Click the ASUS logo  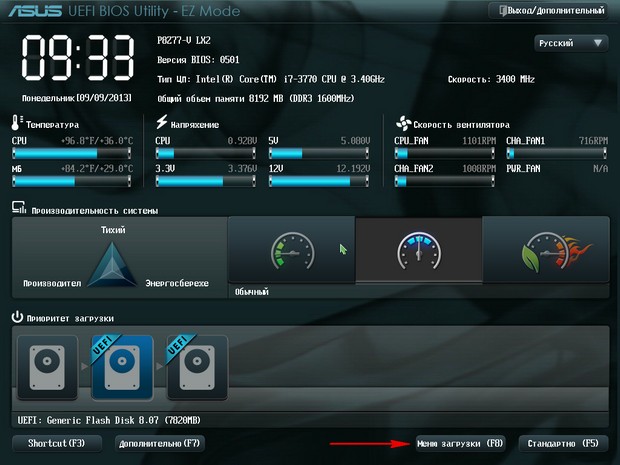(x=35, y=11)
